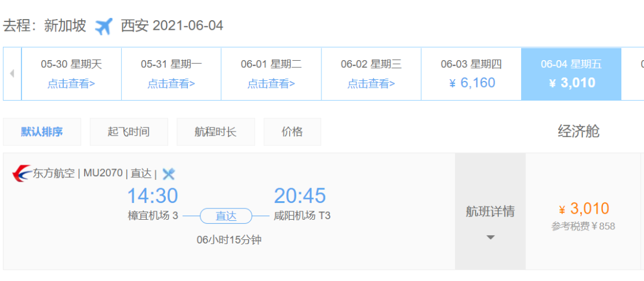Click the previous dates arrow in date bar
This screenshot has height=281, width=644.
click(x=13, y=74)
